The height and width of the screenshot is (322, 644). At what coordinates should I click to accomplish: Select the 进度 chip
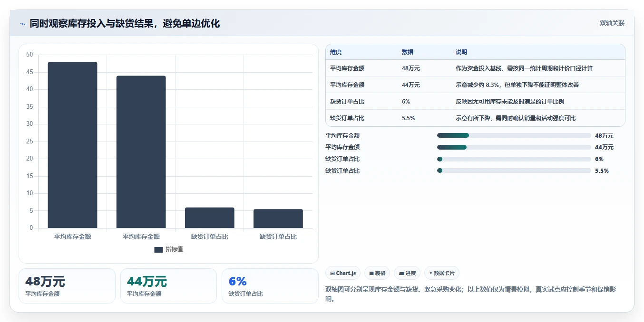[407, 273]
